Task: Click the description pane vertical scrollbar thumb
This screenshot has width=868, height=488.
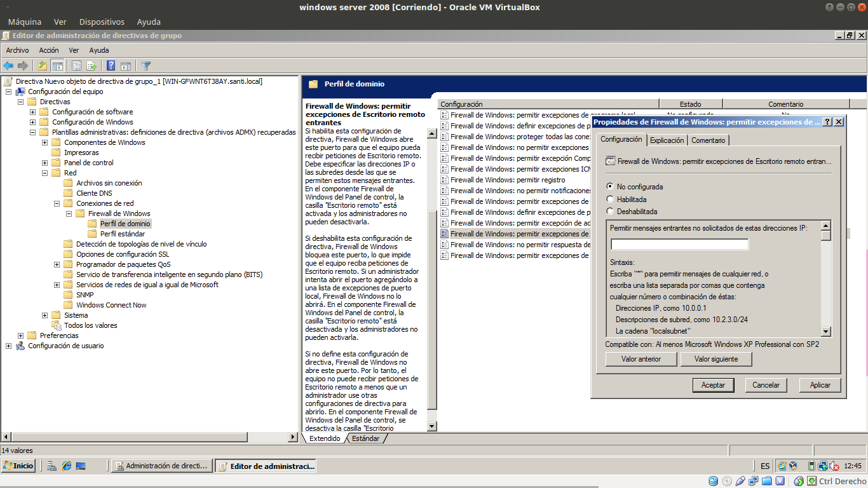Action: (432, 309)
